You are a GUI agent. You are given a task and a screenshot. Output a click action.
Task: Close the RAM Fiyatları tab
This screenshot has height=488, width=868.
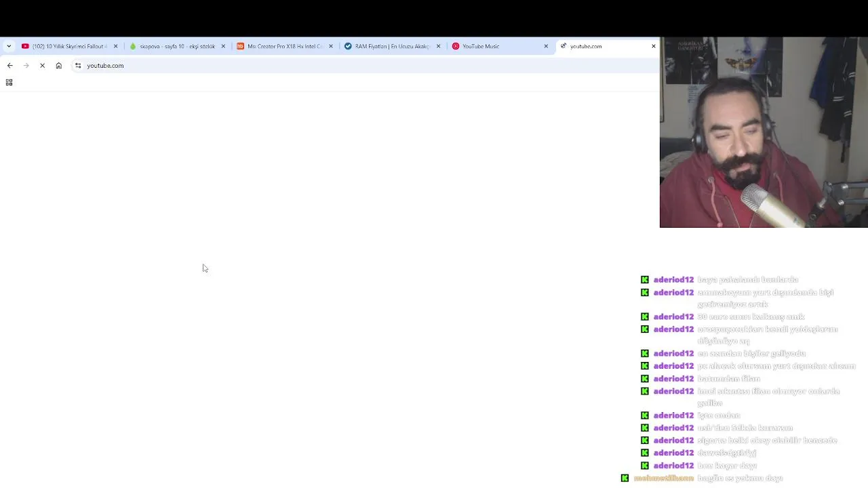pyautogui.click(x=438, y=46)
